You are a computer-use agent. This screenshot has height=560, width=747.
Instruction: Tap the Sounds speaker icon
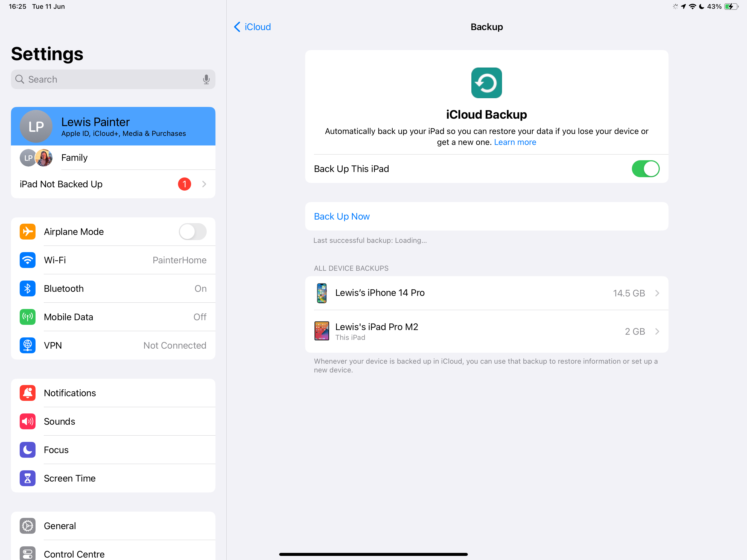[x=27, y=421]
